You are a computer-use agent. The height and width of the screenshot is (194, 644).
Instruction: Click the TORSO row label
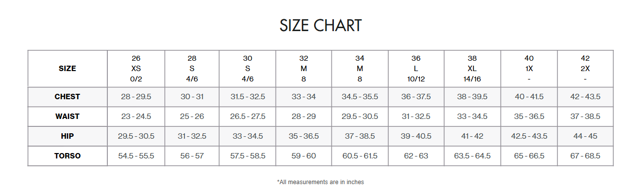(67, 156)
